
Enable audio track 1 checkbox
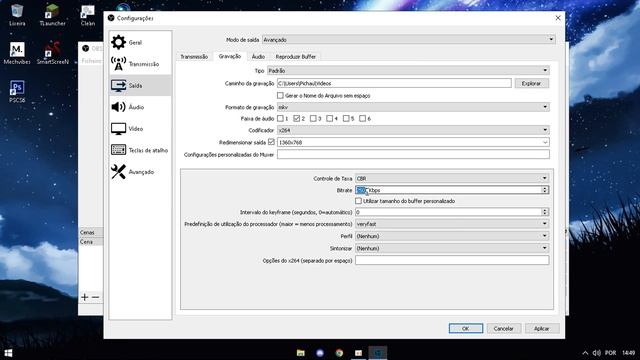point(280,118)
